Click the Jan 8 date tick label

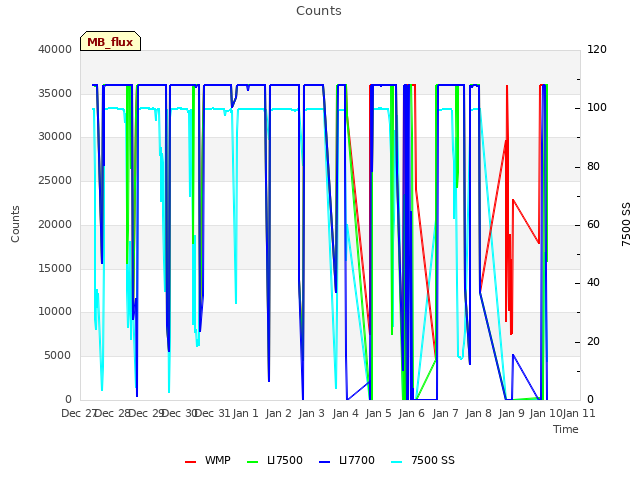click(479, 413)
